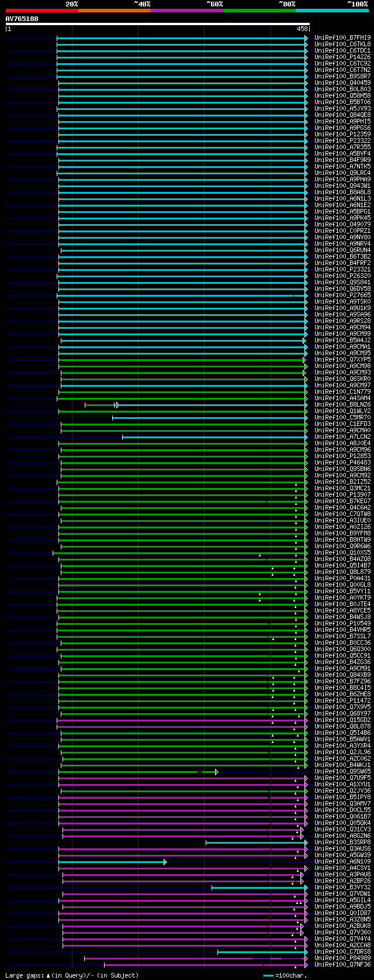
Task: Select hit label UniRef100_P10549
Action: [x=342, y=623]
